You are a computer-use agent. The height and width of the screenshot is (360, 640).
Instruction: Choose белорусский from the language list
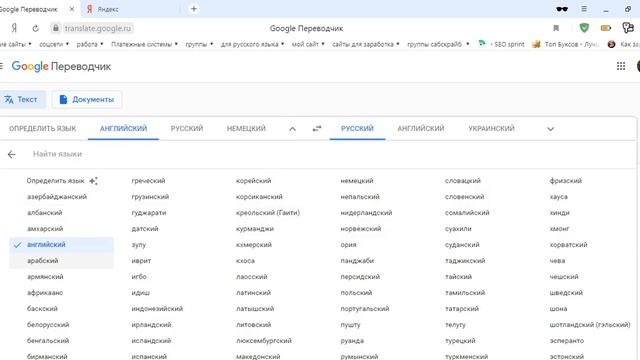(x=48, y=324)
